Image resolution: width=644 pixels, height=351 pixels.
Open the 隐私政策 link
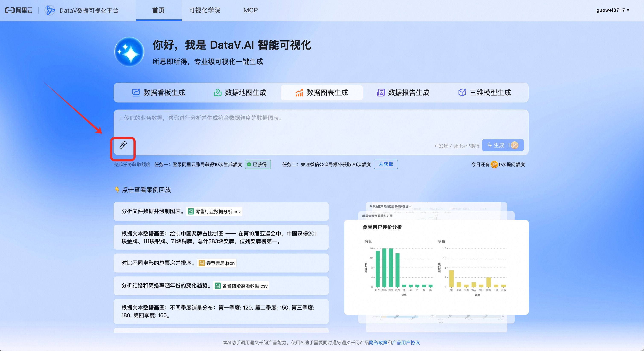coord(378,342)
